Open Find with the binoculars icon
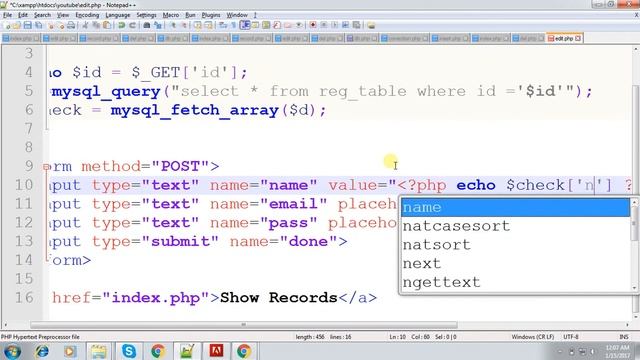Image resolution: width=640 pixels, height=360 pixels. point(147,25)
